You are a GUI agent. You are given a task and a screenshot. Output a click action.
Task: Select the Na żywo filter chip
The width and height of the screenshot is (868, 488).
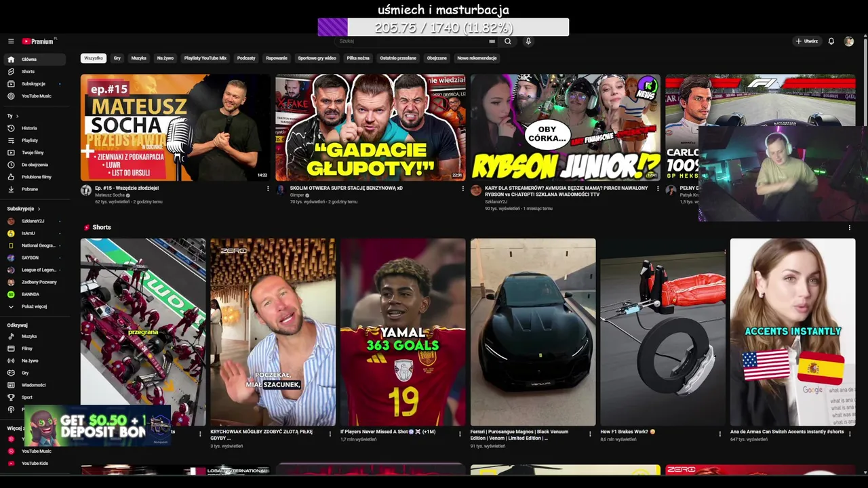coord(165,58)
